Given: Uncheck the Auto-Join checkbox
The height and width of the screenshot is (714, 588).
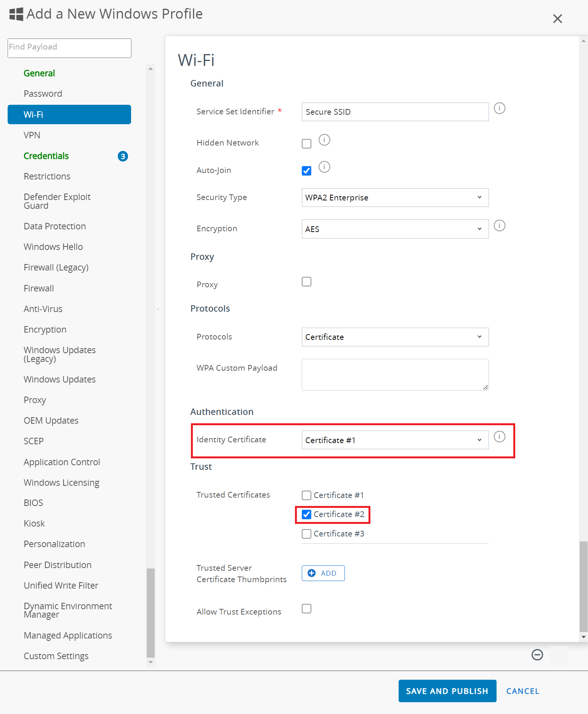Looking at the screenshot, I should [x=306, y=171].
